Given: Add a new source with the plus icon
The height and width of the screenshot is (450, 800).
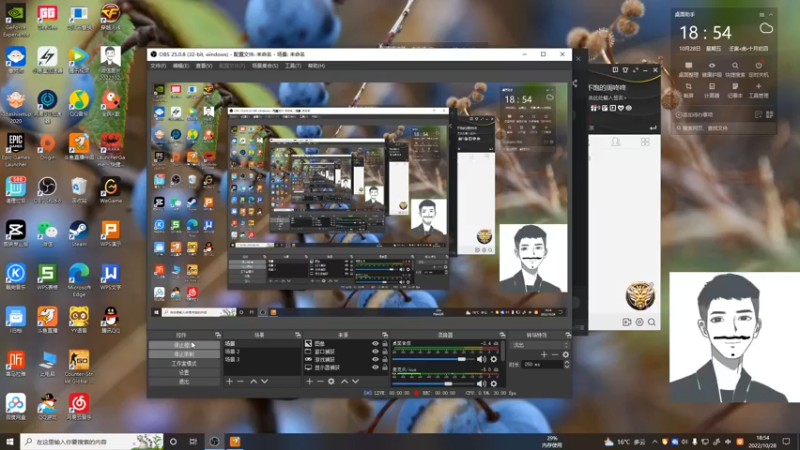Looking at the screenshot, I should [x=309, y=381].
